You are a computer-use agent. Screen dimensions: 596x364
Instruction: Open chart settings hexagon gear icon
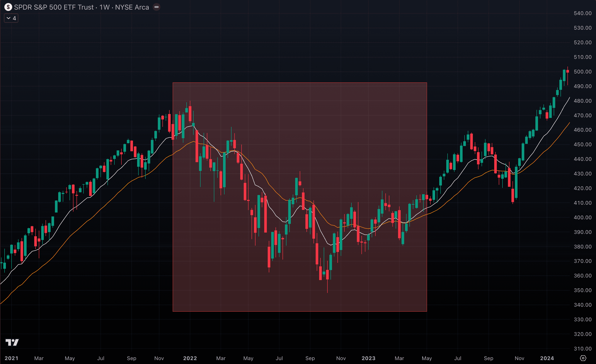[583, 358]
